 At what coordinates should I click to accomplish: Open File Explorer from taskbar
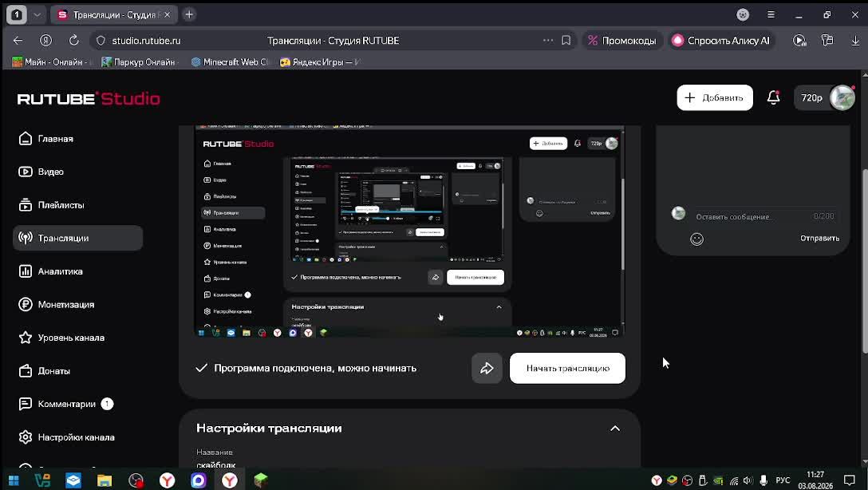104,480
